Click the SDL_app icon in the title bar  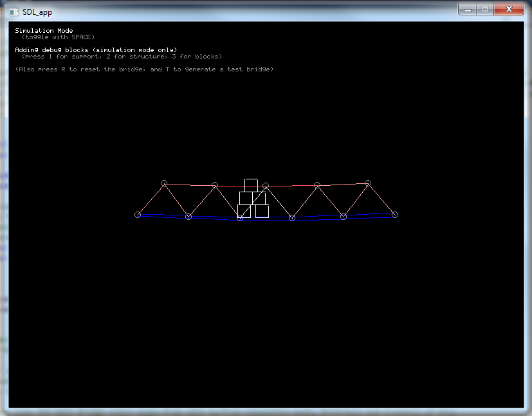(14, 12)
